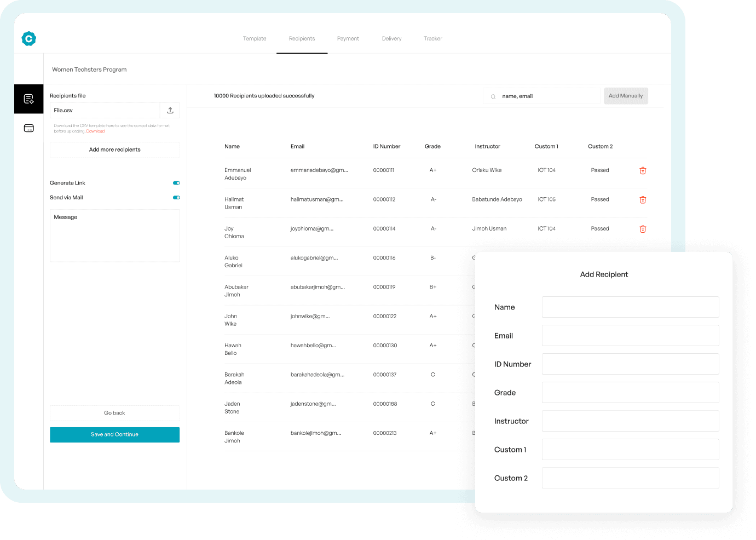The height and width of the screenshot is (540, 756).
Task: Remove Joy Chioma via the trash icon
Action: coord(643,229)
